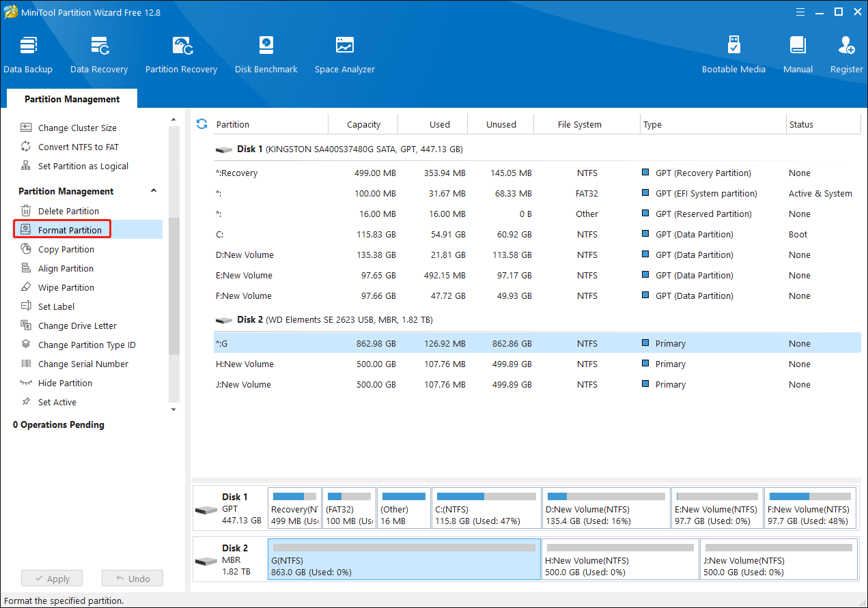The width and height of the screenshot is (868, 608).
Task: Select the E:New Volume row
Action: [x=537, y=275]
